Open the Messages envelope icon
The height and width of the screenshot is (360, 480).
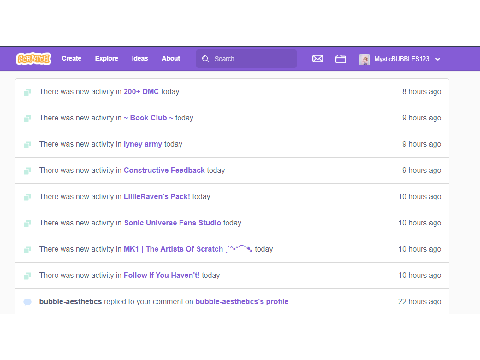click(x=317, y=59)
